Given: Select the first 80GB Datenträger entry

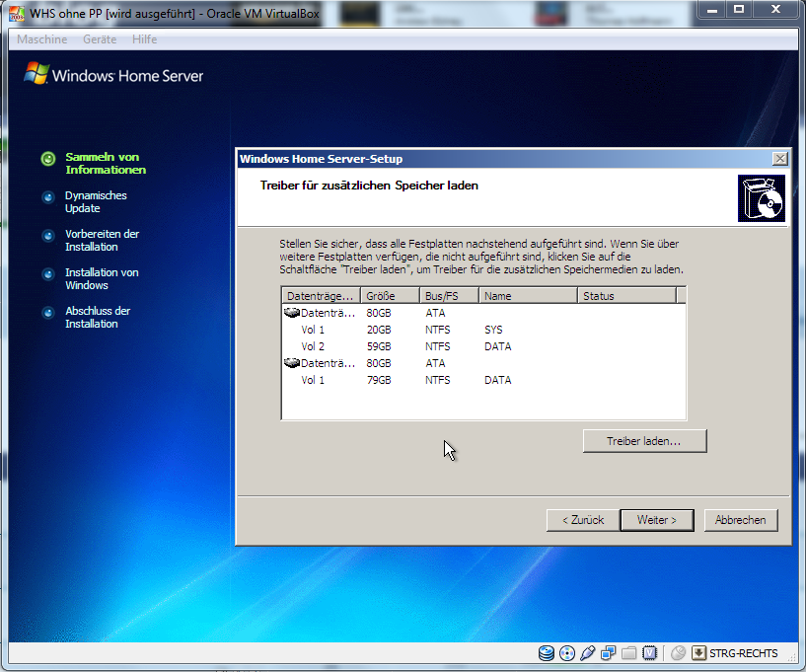Looking at the screenshot, I should 326,313.
